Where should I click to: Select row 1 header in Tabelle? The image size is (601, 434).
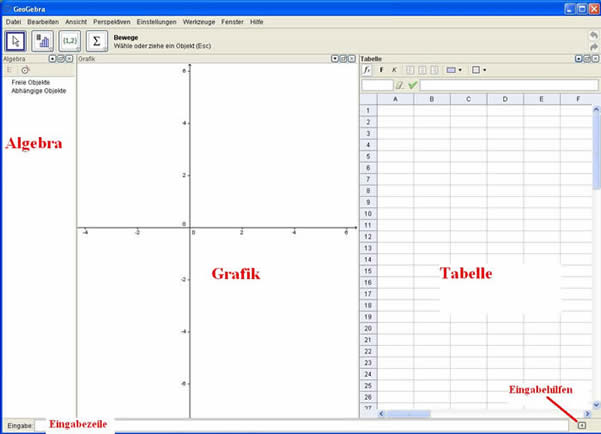click(368, 110)
